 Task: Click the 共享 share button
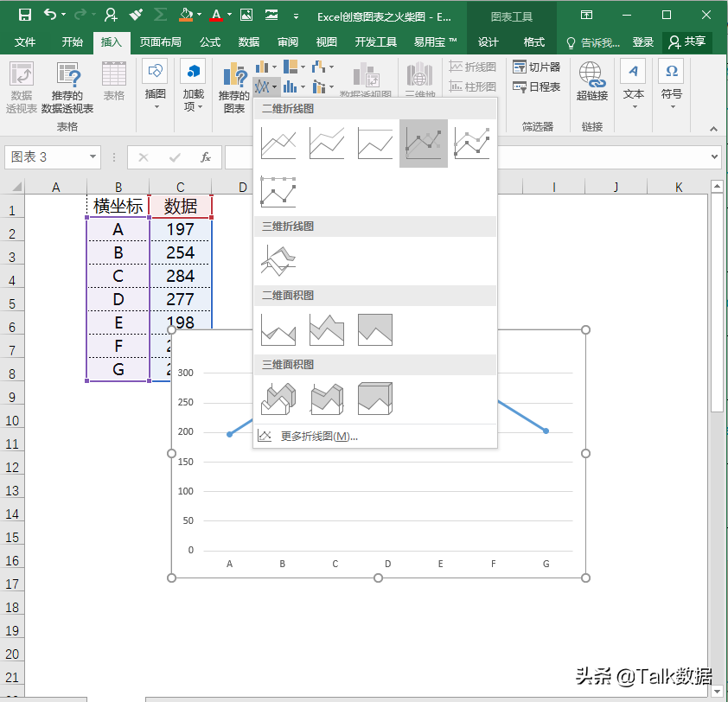[x=687, y=42]
